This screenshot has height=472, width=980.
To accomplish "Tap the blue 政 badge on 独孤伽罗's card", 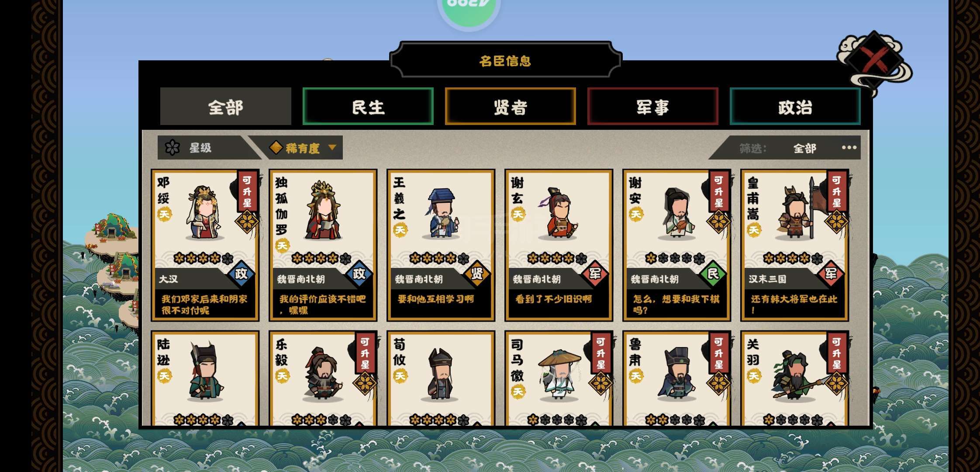I will [359, 274].
